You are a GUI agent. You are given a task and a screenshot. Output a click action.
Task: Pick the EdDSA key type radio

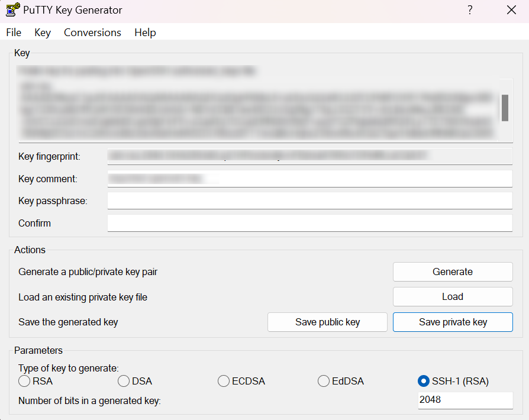click(x=324, y=381)
